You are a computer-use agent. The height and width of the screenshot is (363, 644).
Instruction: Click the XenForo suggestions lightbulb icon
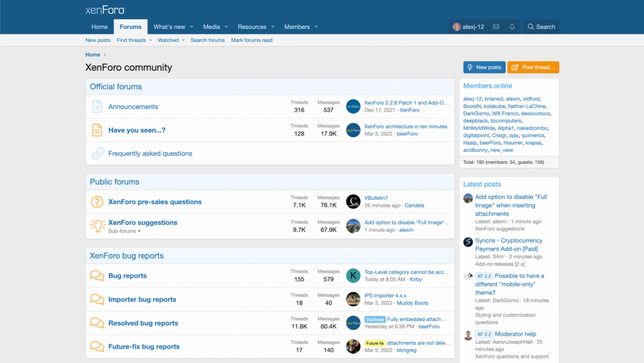[97, 226]
